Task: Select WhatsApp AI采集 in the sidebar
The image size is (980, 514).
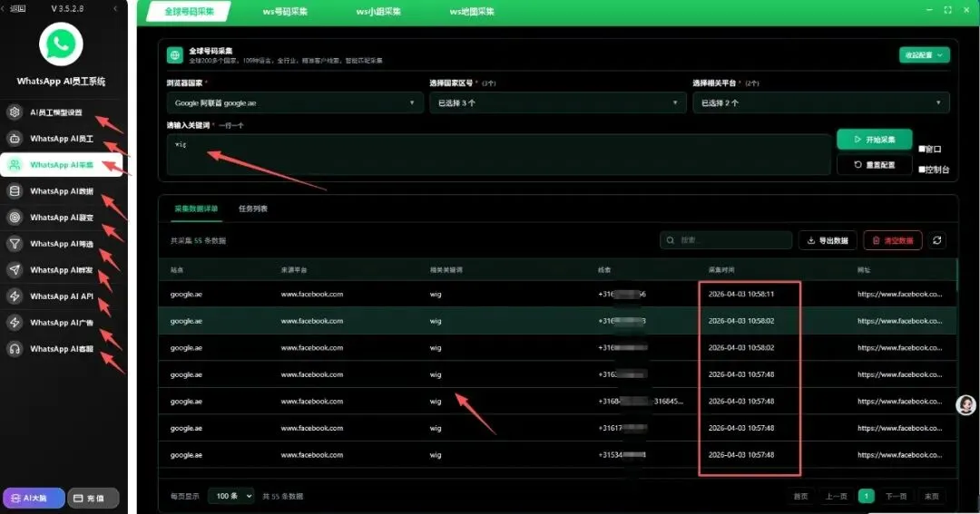Action: point(62,165)
